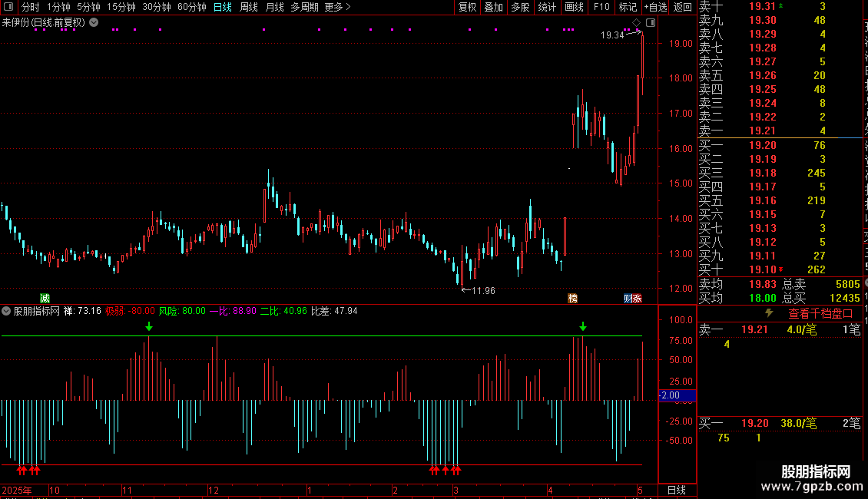
Task: Toggle the 叠加 overlay option
Action: click(493, 7)
